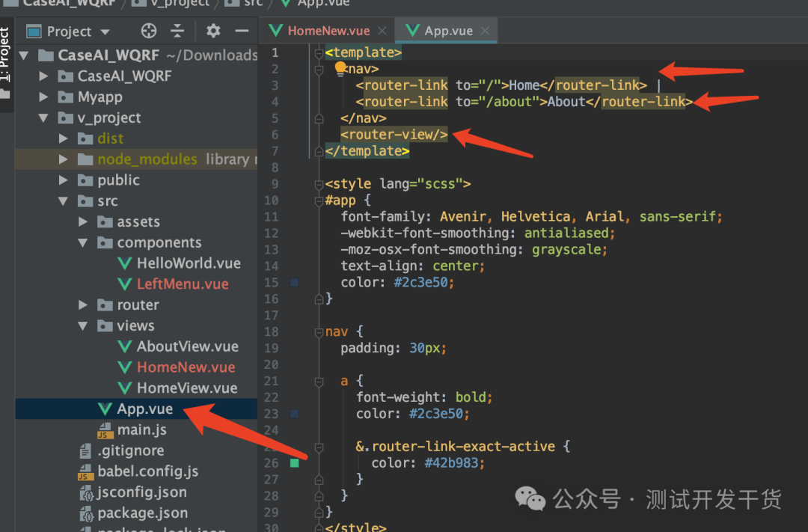Click the locate-in-project target icon
Screen dimensions: 808x532
148,31
